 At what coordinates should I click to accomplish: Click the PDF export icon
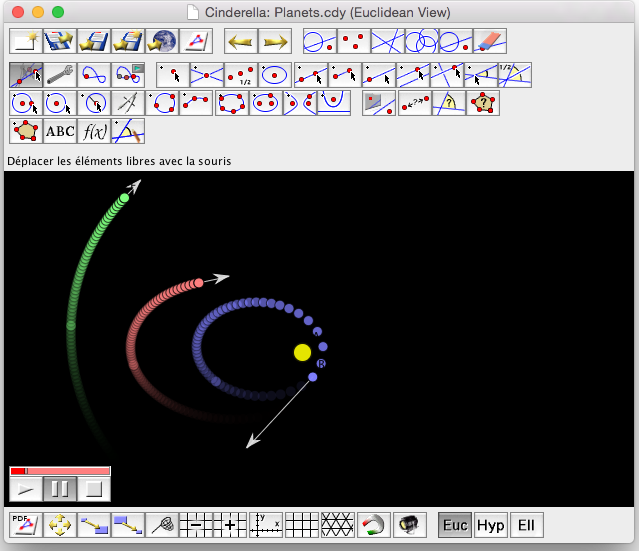click(x=24, y=524)
